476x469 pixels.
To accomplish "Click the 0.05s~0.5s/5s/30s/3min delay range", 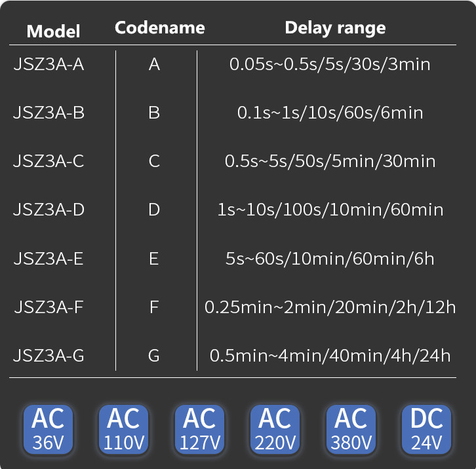I will tap(330, 65).
